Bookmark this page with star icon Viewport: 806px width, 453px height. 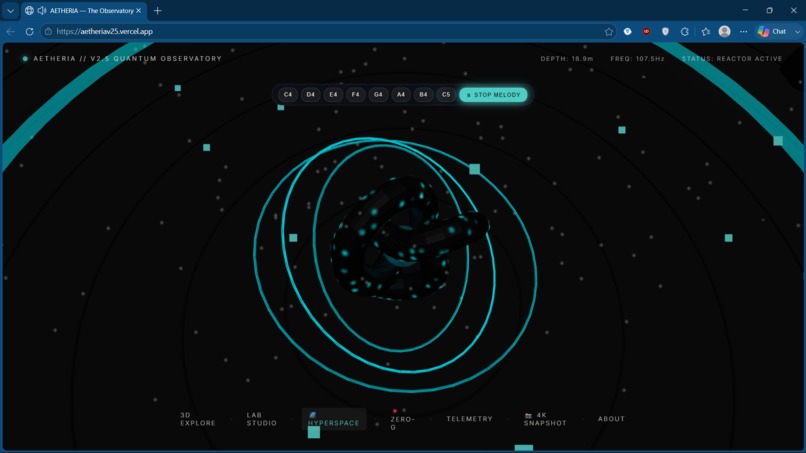pyautogui.click(x=609, y=31)
